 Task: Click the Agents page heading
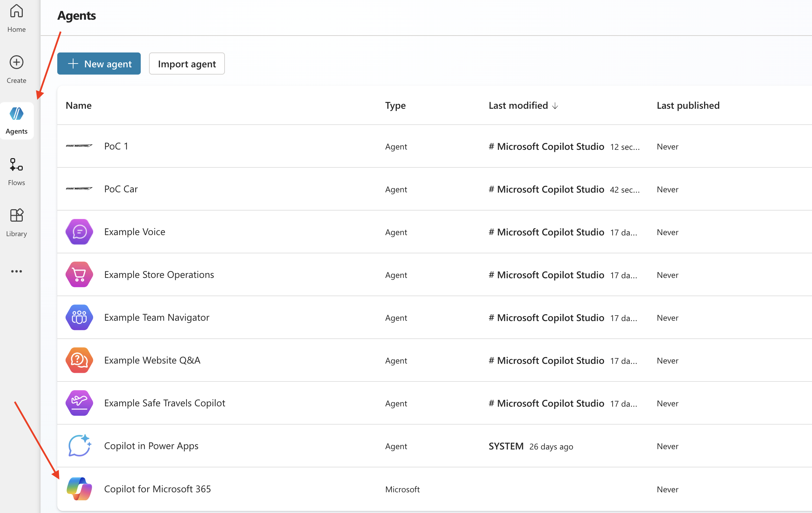click(x=77, y=16)
